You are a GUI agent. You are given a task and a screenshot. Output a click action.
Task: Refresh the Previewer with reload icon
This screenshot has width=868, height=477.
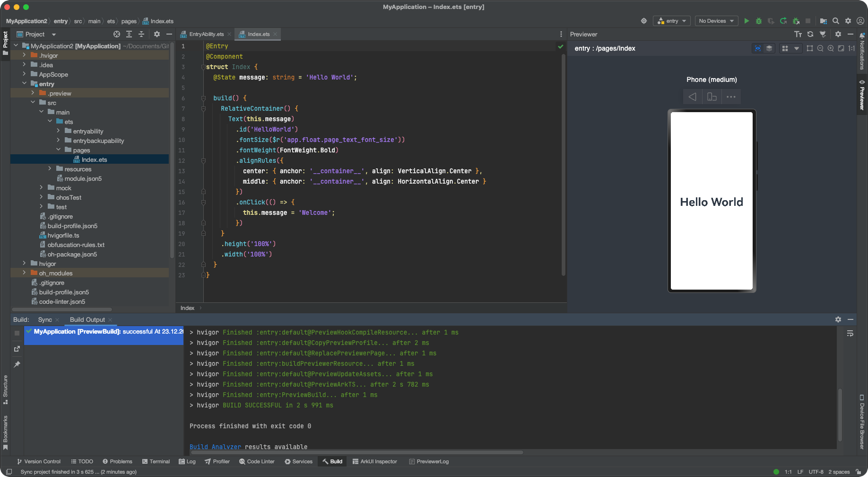pyautogui.click(x=810, y=34)
